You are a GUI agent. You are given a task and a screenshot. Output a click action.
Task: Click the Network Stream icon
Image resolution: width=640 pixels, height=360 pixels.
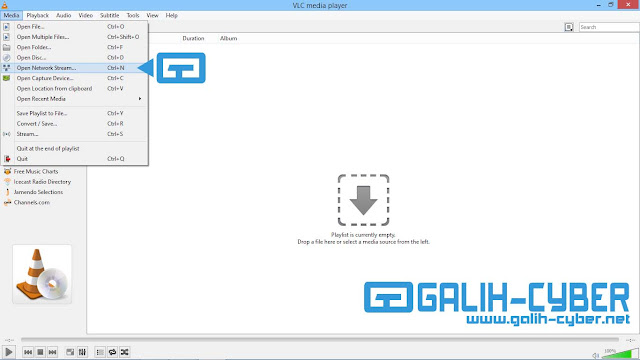pos(7,68)
